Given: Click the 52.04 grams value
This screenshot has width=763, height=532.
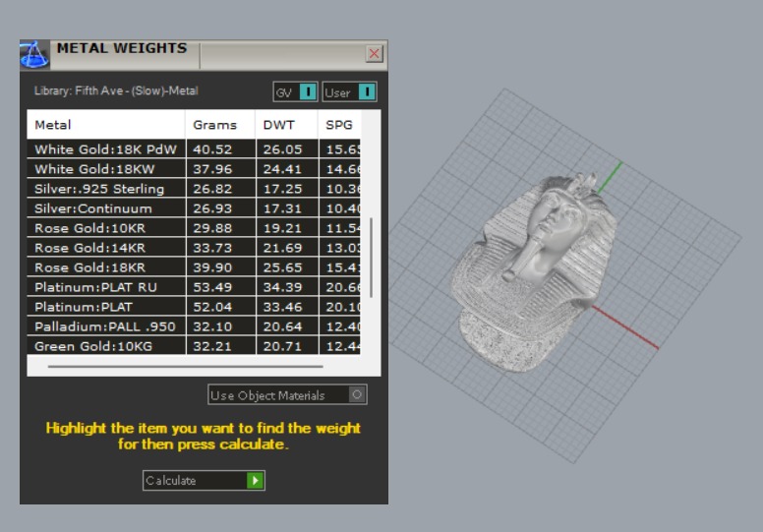Looking at the screenshot, I should pyautogui.click(x=212, y=307).
